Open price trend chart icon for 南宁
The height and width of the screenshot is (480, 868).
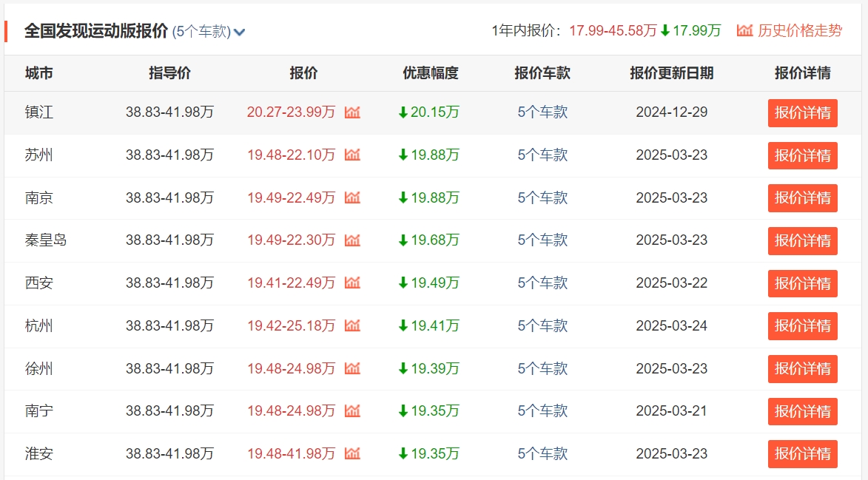(x=352, y=411)
